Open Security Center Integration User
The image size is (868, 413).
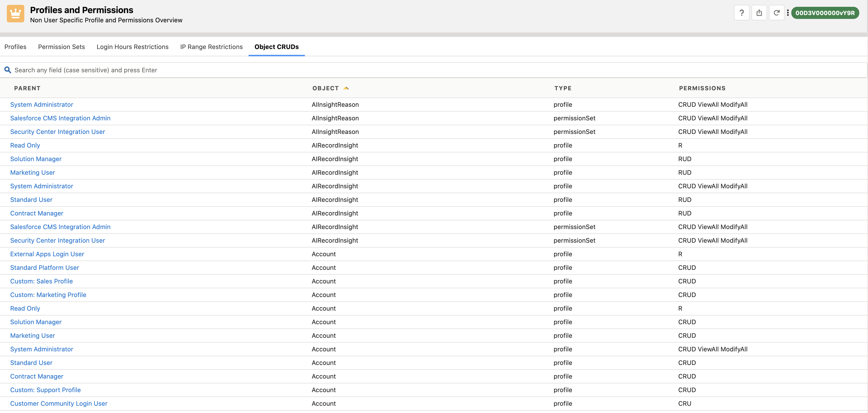tap(58, 132)
